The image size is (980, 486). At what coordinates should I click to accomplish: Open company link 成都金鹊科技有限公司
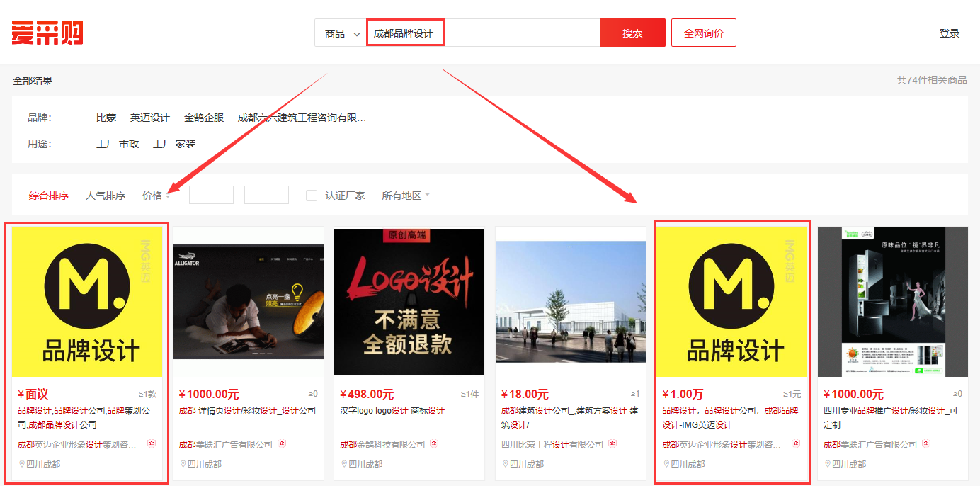point(382,445)
